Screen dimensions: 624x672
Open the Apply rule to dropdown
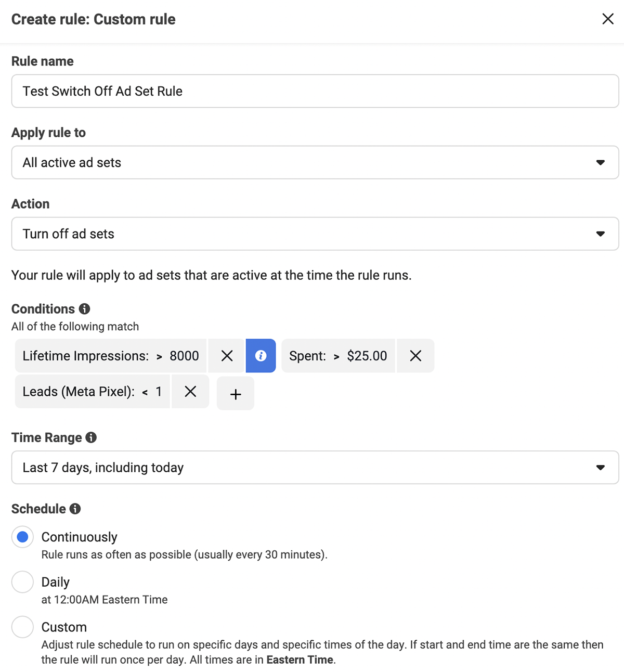tap(315, 162)
